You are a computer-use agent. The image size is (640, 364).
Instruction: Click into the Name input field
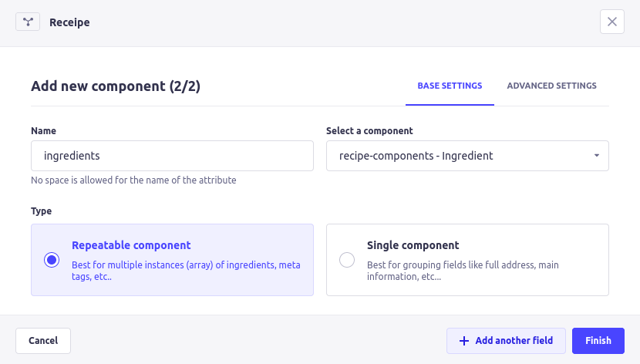pyautogui.click(x=172, y=156)
